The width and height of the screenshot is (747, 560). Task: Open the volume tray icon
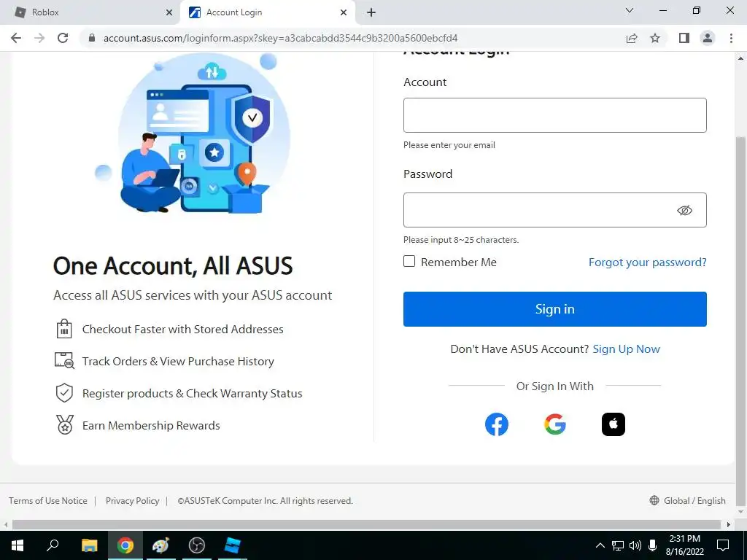click(635, 545)
